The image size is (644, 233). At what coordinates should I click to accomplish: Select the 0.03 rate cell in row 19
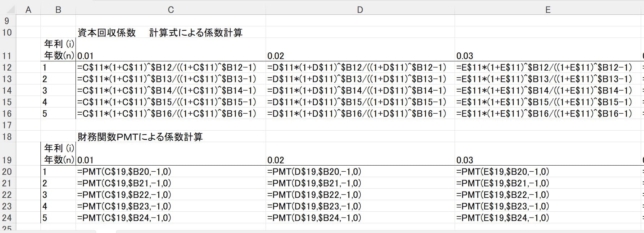coord(465,160)
